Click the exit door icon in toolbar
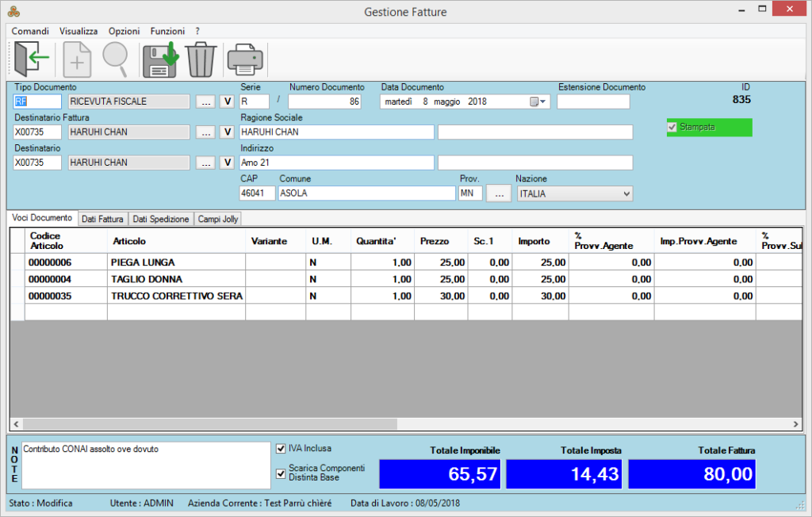The width and height of the screenshot is (812, 517). [x=33, y=58]
